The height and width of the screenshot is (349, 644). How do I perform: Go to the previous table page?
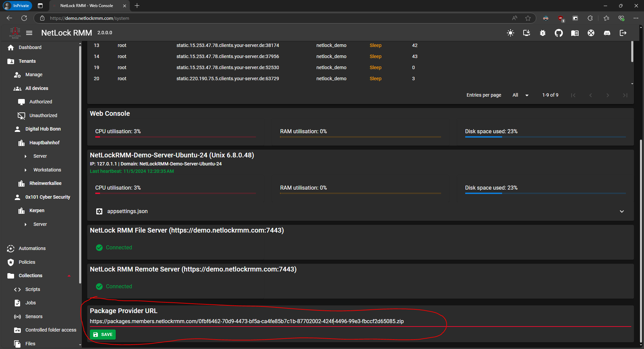click(x=591, y=95)
